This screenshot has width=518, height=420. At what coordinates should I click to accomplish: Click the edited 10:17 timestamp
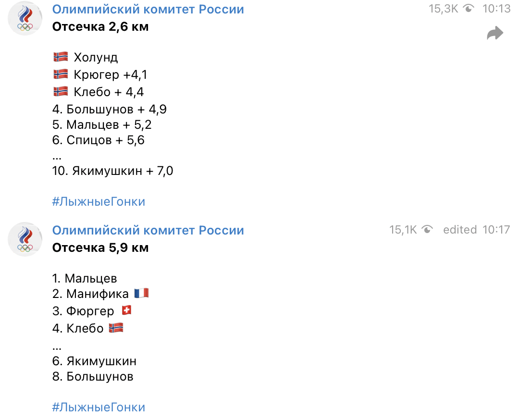click(x=476, y=230)
